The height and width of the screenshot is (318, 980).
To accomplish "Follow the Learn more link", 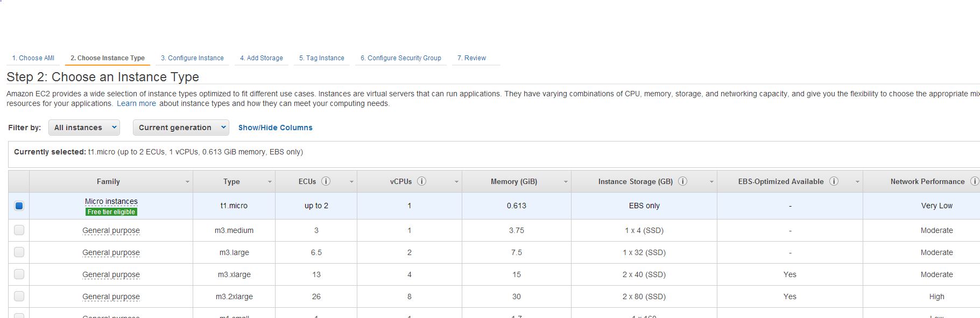I will pos(136,103).
